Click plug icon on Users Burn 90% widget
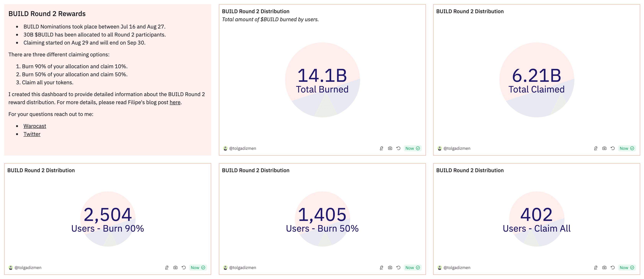 point(167,268)
